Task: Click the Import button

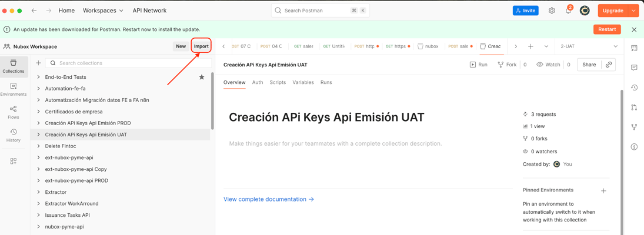Action: tap(201, 46)
